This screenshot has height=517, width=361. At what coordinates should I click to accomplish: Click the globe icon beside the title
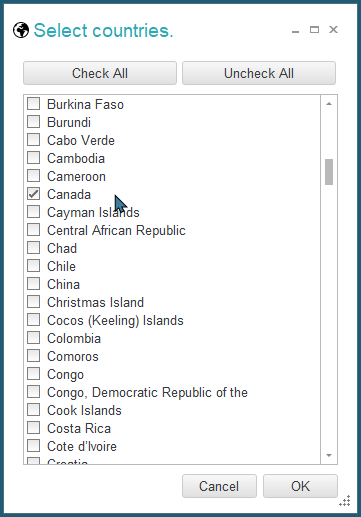pos(21,30)
